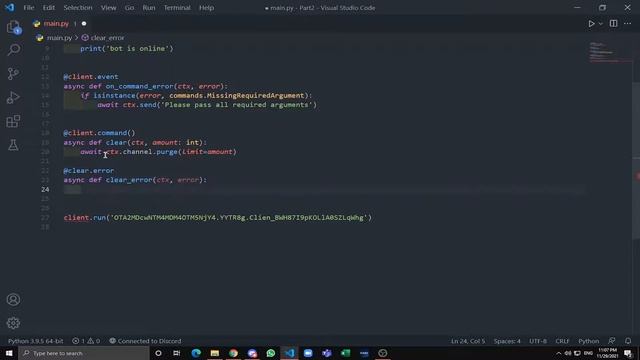Click the @client.command() decorator line
Viewport: 640px width, 360px height.
click(x=99, y=133)
